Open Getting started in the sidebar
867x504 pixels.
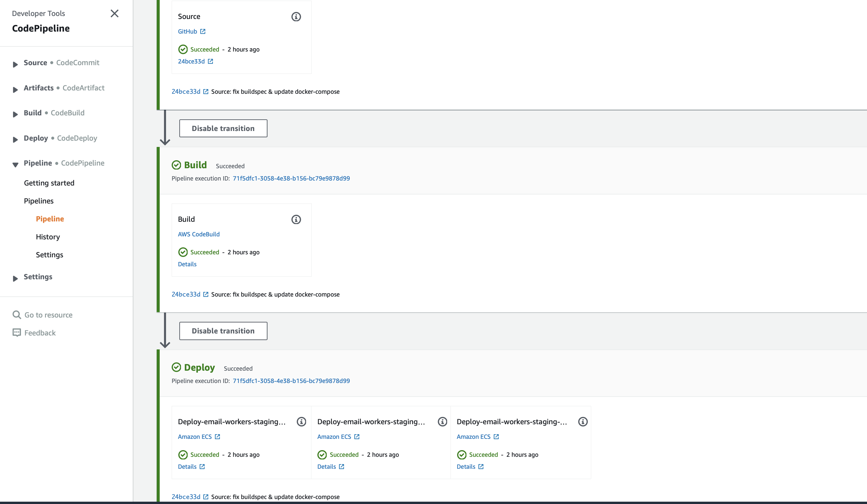(49, 183)
